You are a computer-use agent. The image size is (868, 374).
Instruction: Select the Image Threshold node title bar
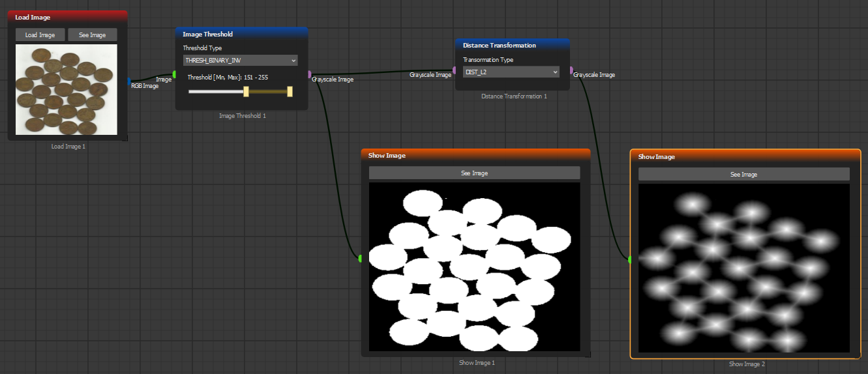pyautogui.click(x=241, y=34)
